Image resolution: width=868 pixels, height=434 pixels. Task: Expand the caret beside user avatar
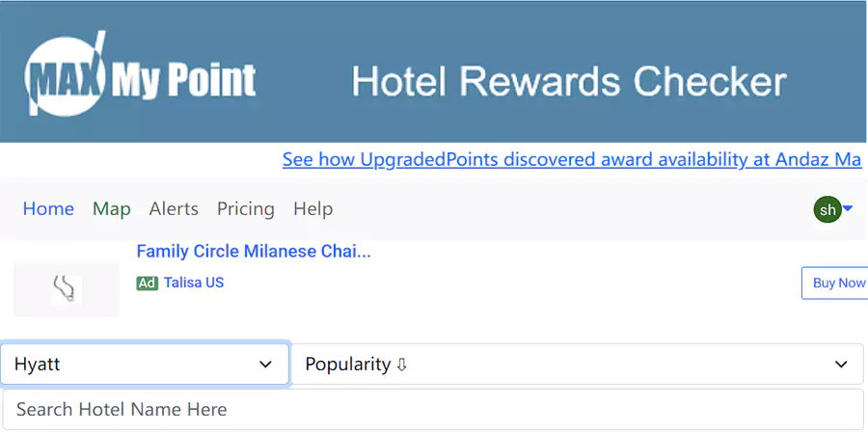[x=848, y=208]
